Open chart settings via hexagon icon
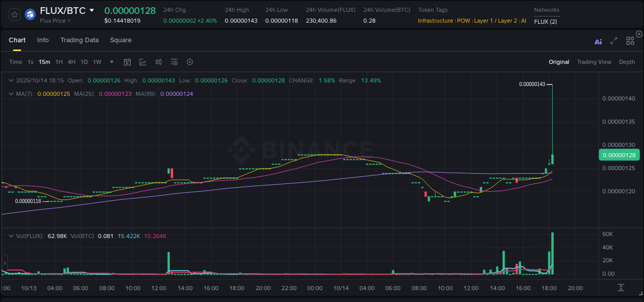644x302 pixels. [x=190, y=62]
